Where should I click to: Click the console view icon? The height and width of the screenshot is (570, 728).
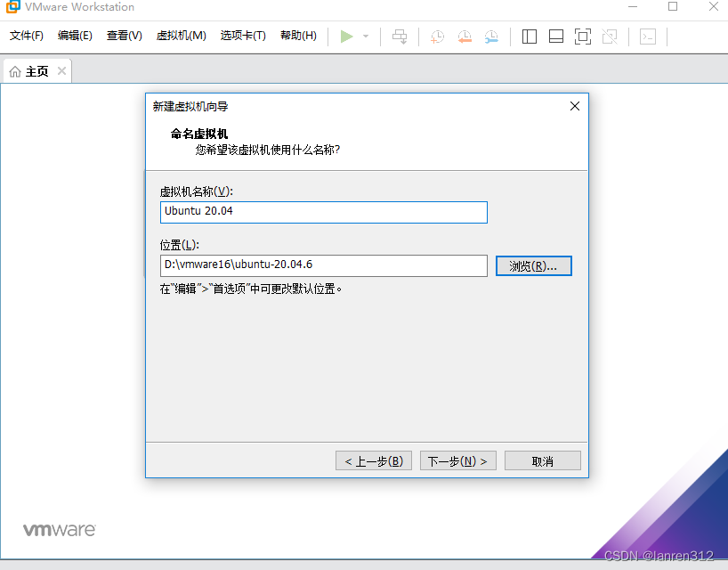click(x=648, y=37)
